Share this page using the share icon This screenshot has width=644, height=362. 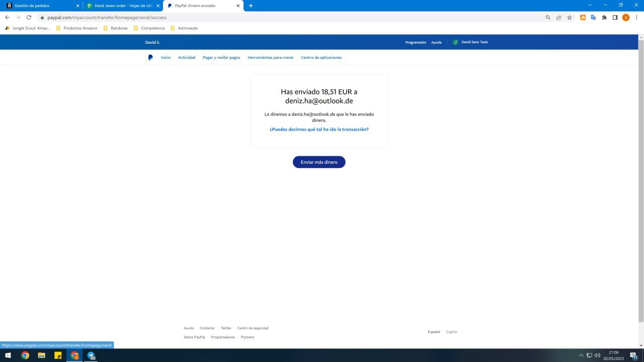[x=558, y=18]
